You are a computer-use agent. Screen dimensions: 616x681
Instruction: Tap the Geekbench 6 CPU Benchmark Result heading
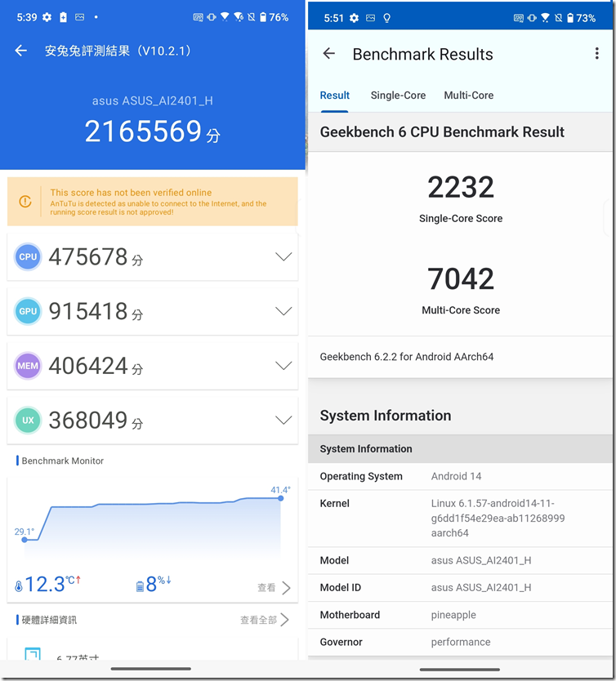point(442,131)
